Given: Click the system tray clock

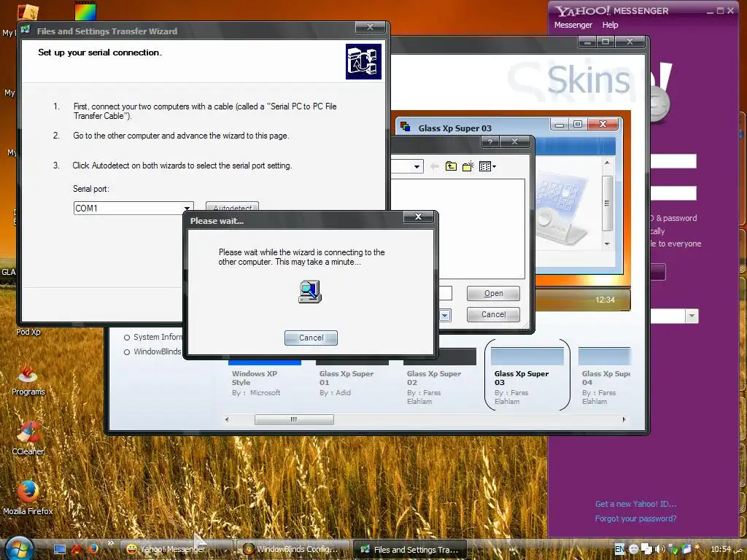Looking at the screenshot, I should pyautogui.click(x=726, y=549).
